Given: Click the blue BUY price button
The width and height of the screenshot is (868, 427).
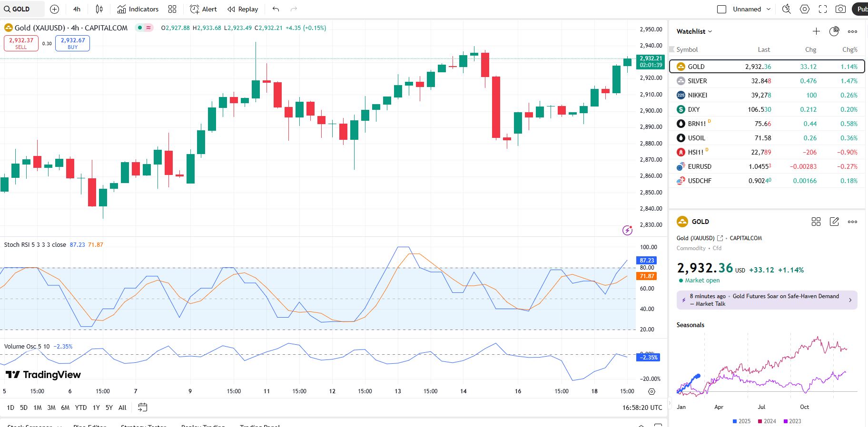Looking at the screenshot, I should (72, 43).
